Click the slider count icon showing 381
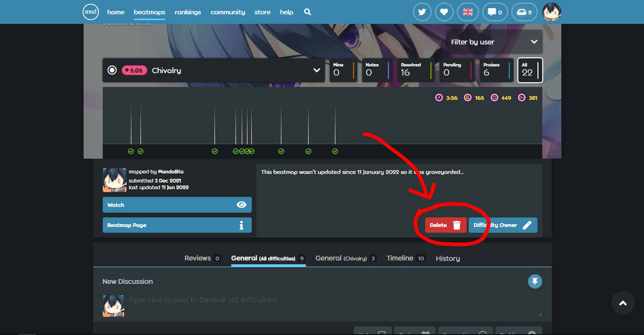644x335 pixels. point(522,97)
